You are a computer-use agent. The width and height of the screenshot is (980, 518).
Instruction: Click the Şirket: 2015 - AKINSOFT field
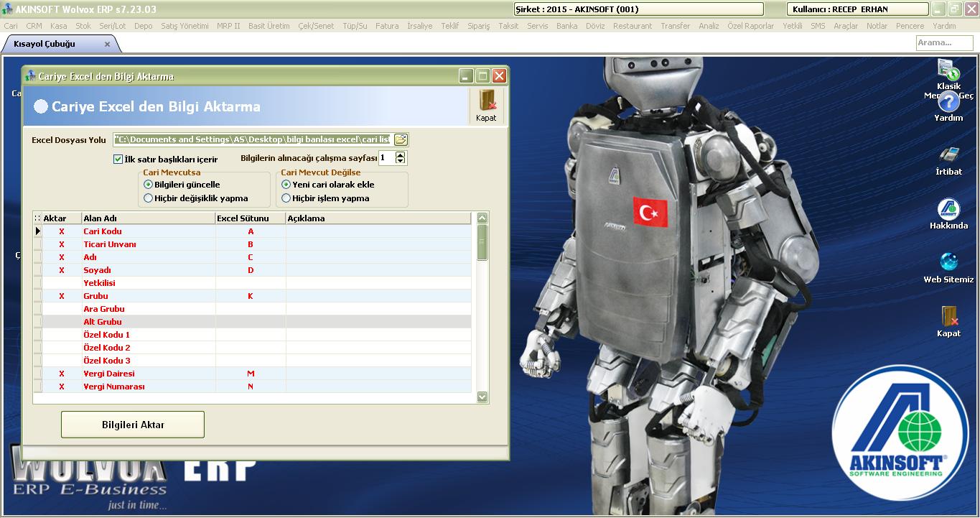coord(639,9)
